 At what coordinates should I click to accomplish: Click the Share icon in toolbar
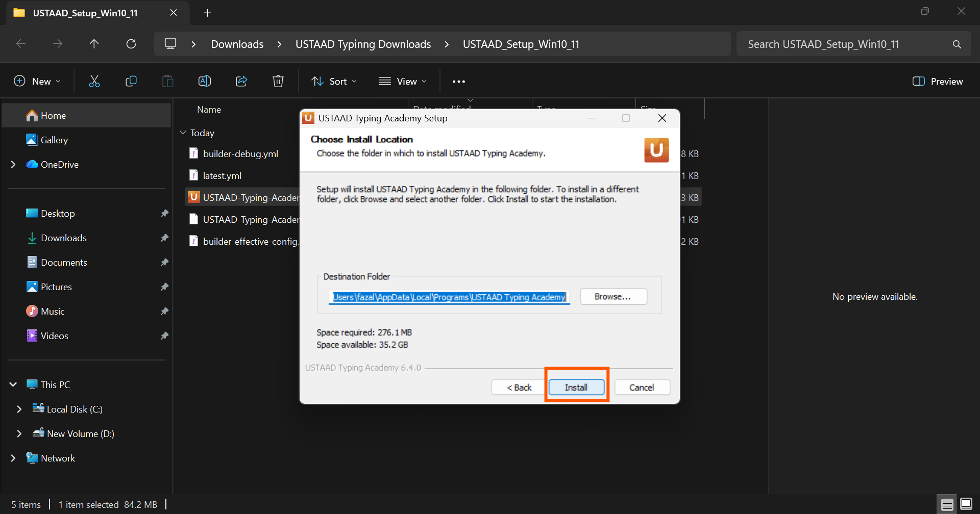click(x=241, y=81)
